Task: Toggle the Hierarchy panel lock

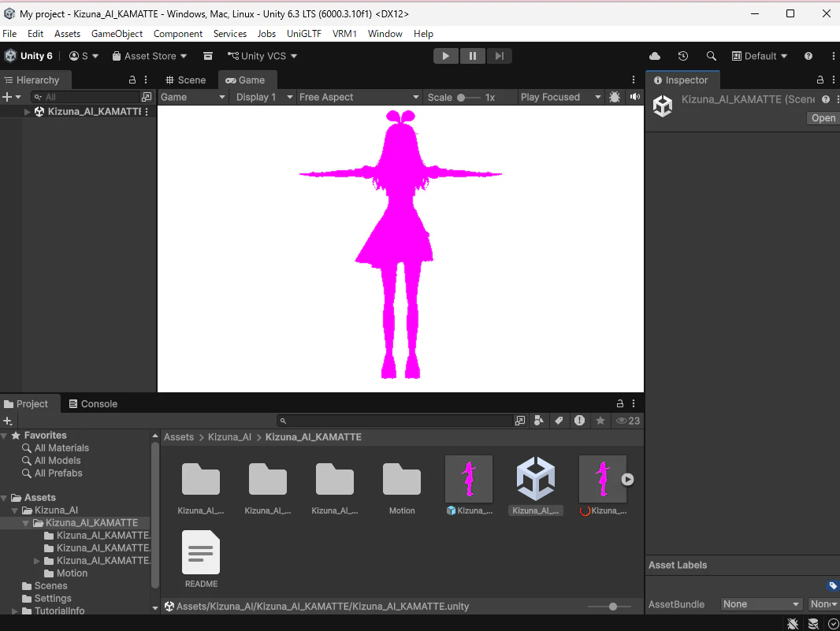Action: tap(132, 80)
